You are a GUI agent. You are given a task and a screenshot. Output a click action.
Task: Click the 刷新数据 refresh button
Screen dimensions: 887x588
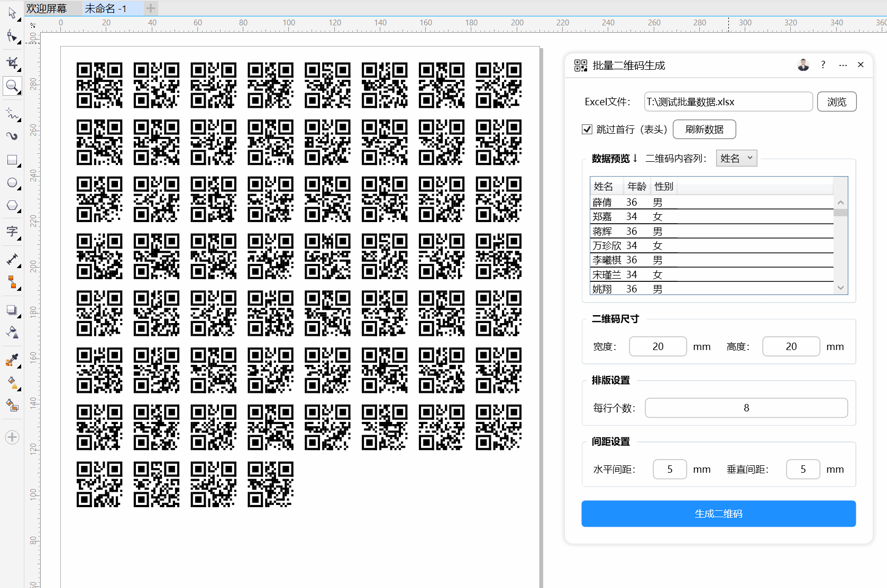(x=704, y=130)
